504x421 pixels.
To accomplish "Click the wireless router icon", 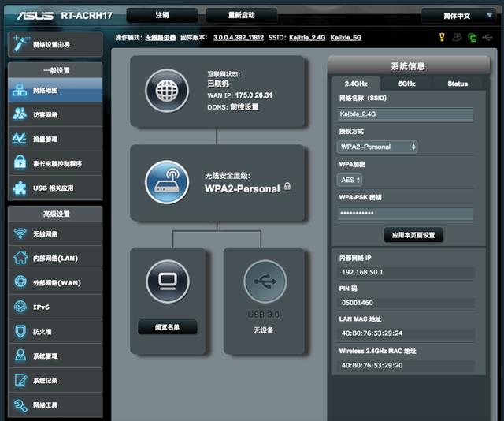I will point(166,182).
